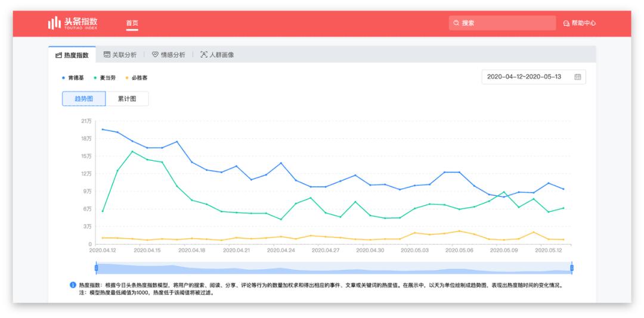The height and width of the screenshot is (318, 644).
Task: Click the 搜索 search input field
Action: tap(502, 23)
